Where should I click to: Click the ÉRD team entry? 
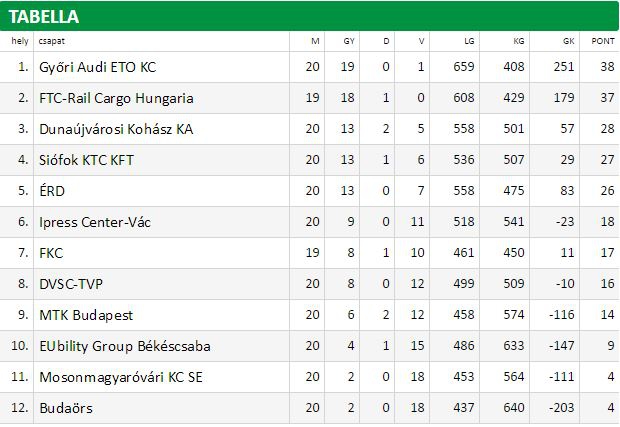point(52,191)
